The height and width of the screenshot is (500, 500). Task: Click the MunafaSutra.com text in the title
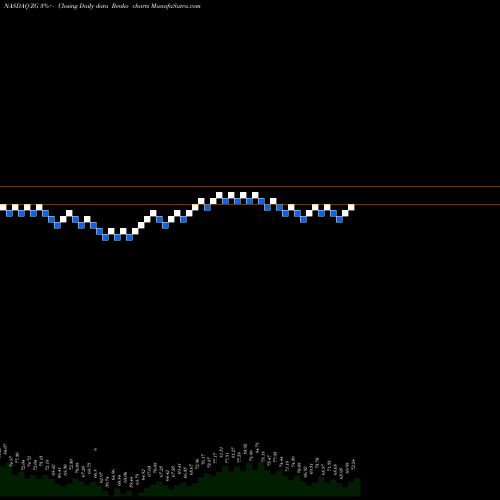(176, 6)
